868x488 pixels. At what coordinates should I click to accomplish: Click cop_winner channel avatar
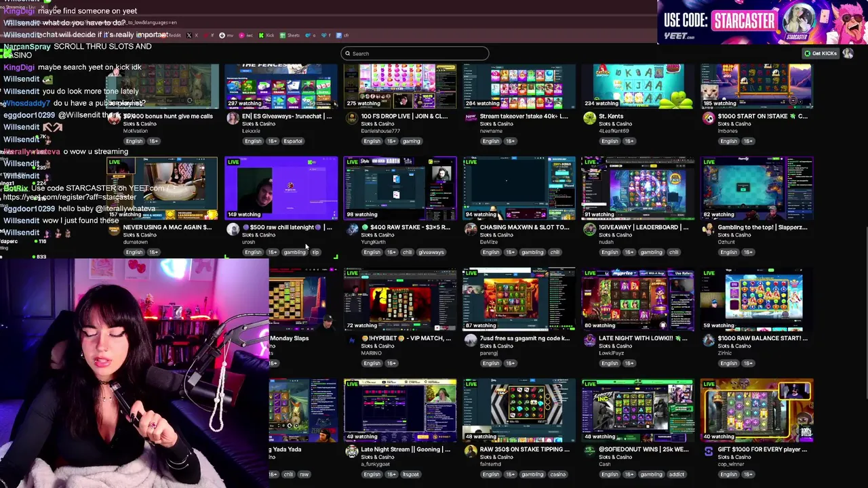(x=709, y=452)
